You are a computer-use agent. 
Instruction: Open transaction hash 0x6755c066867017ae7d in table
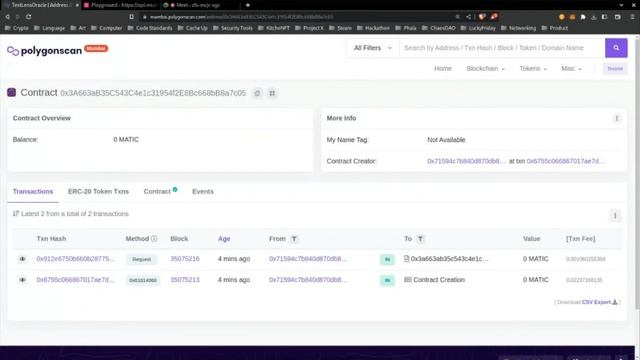tap(75, 280)
